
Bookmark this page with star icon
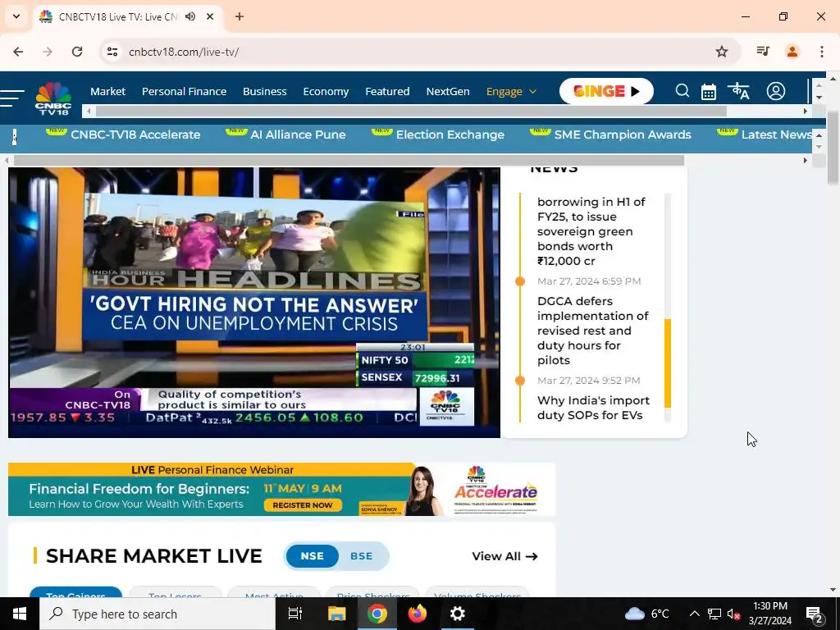tap(722, 52)
